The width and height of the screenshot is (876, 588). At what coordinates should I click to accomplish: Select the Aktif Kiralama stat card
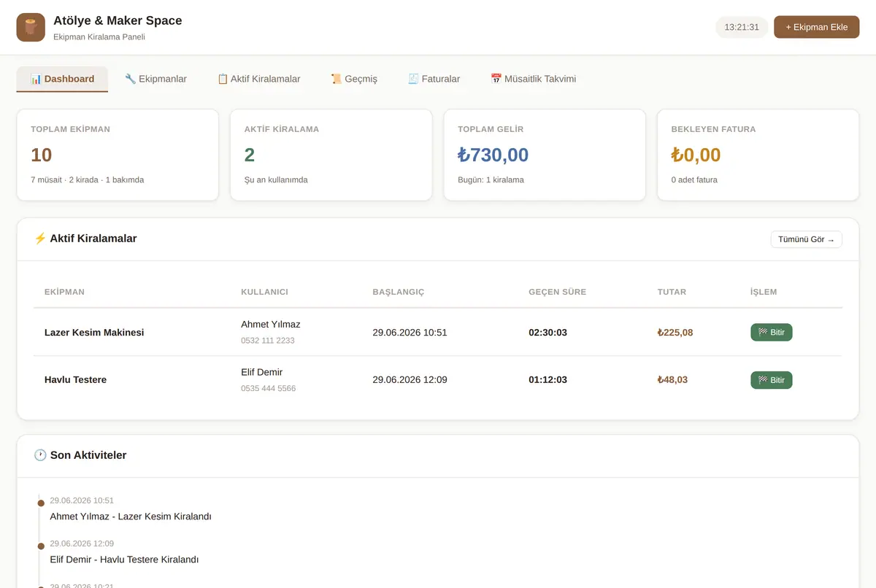tap(331, 155)
